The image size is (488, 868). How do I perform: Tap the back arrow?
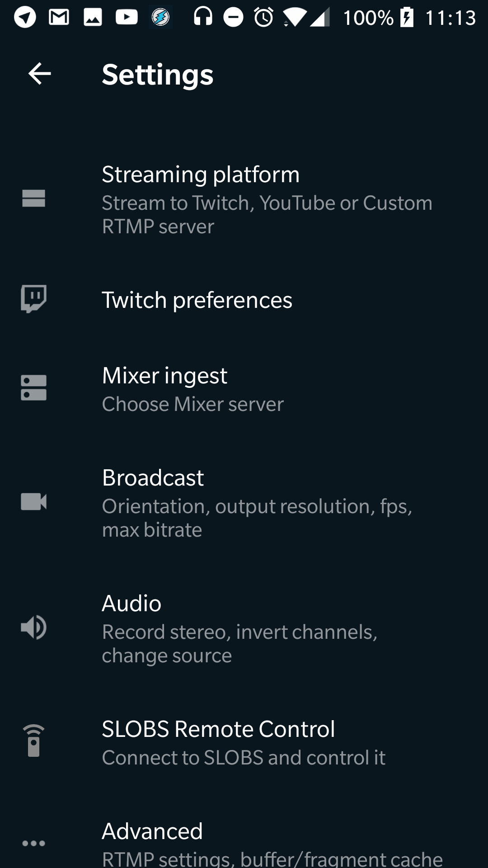click(40, 74)
